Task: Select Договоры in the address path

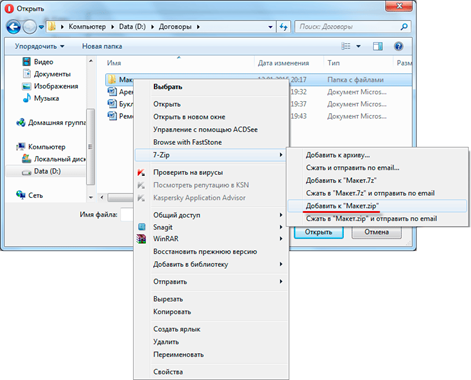Action: click(x=175, y=27)
